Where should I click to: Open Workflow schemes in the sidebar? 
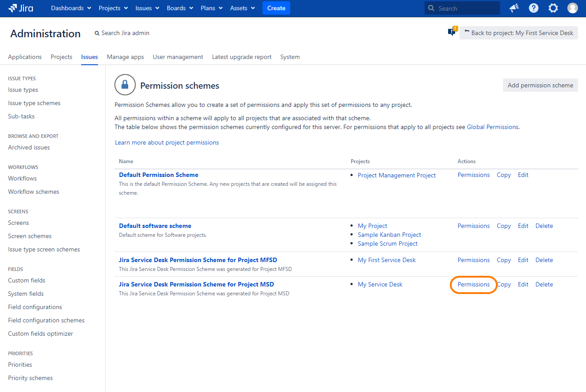[x=34, y=192]
